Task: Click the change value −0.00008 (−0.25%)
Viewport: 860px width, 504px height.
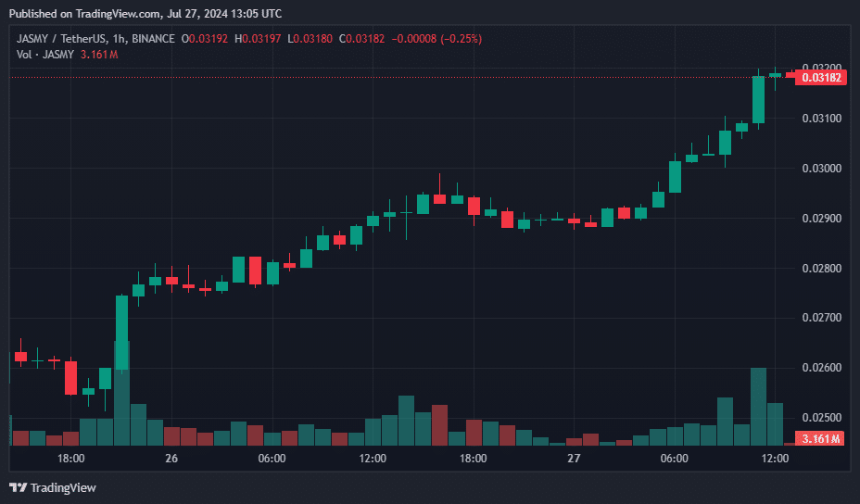Action: [436, 39]
